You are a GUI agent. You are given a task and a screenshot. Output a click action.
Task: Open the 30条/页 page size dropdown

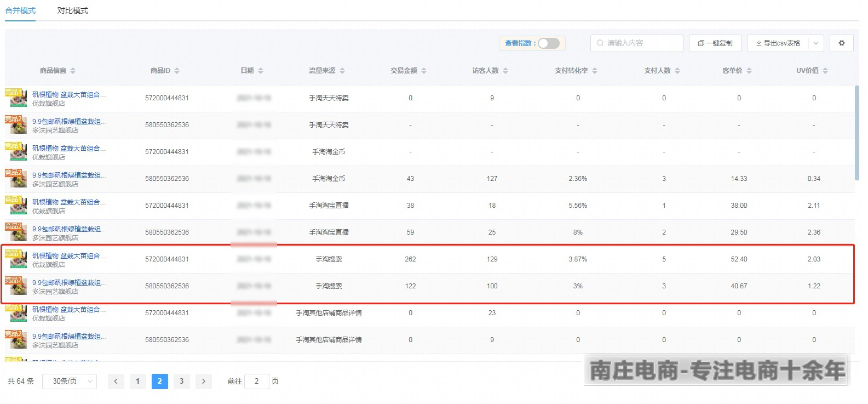(70, 381)
